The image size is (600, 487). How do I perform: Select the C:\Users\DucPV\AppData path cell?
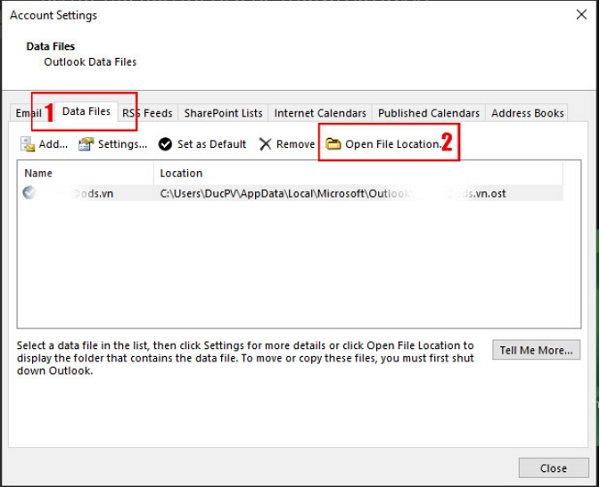coord(333,194)
